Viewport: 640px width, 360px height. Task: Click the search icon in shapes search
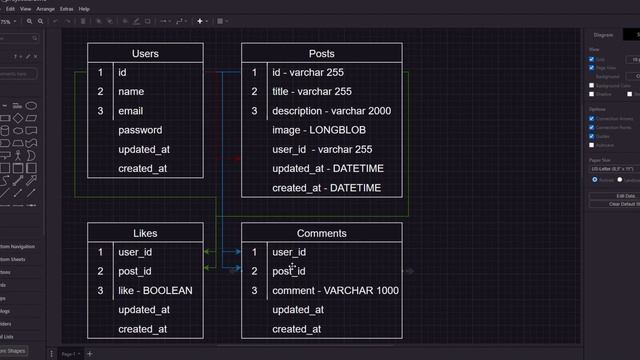pyautogui.click(x=35, y=38)
